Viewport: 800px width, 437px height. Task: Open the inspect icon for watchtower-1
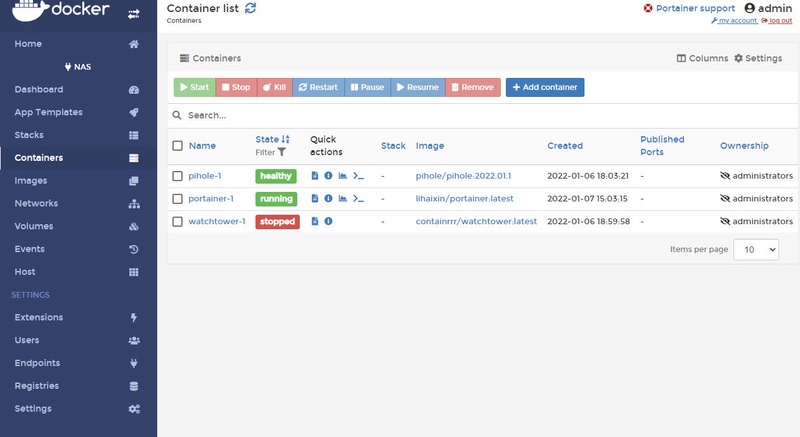pos(329,221)
